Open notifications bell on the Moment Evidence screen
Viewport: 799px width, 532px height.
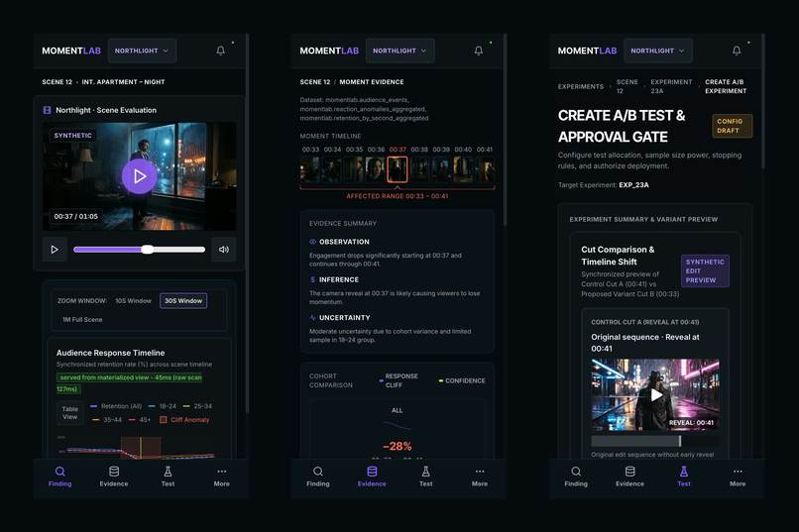479,51
